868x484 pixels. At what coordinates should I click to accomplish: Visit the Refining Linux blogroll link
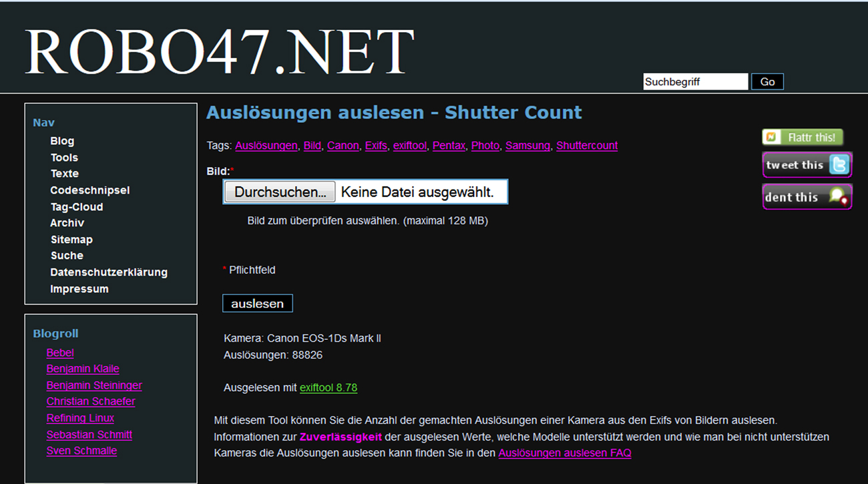[x=80, y=418]
